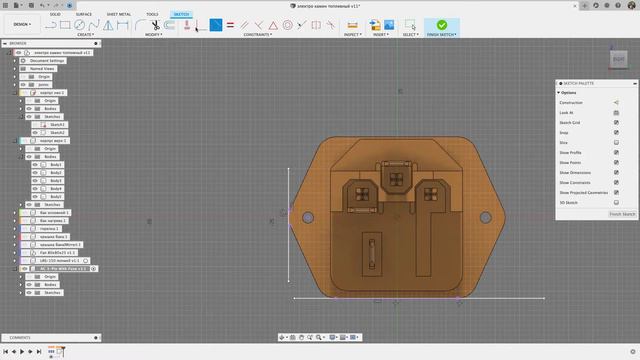Viewport: 640px width, 360px height.
Task: Click the Construction icon in palette
Action: coord(616,103)
